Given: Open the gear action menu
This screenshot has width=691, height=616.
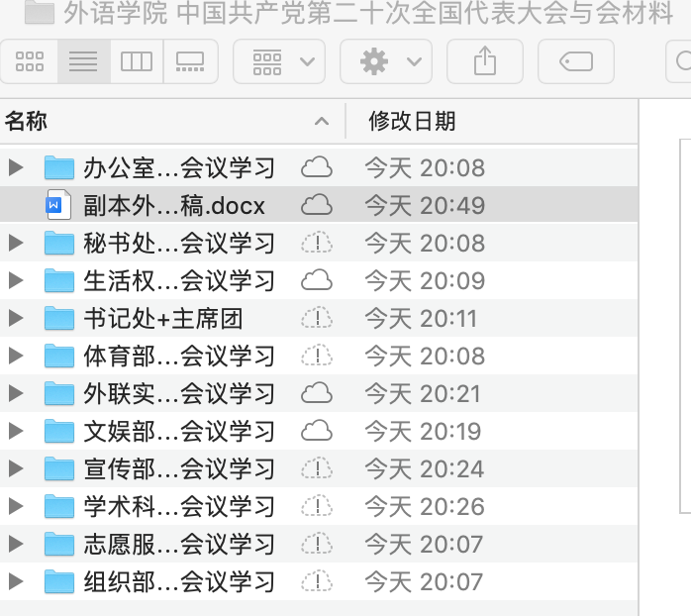Looking at the screenshot, I should click(385, 61).
